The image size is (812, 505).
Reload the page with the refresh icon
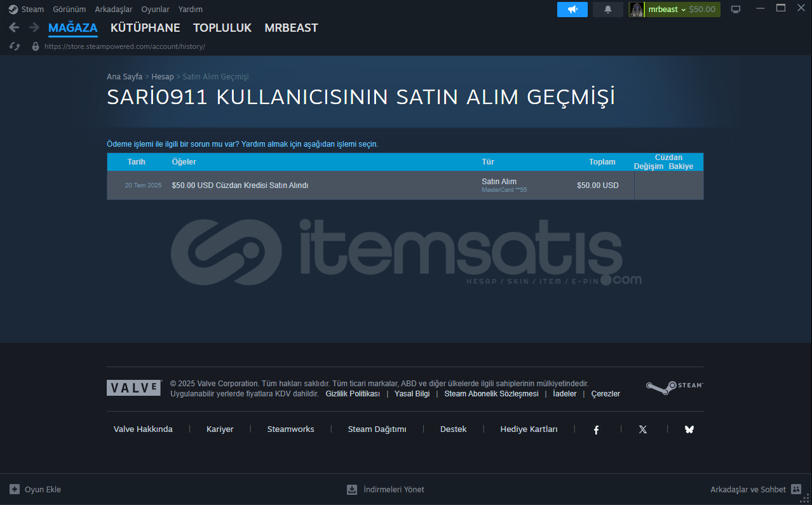coord(15,46)
